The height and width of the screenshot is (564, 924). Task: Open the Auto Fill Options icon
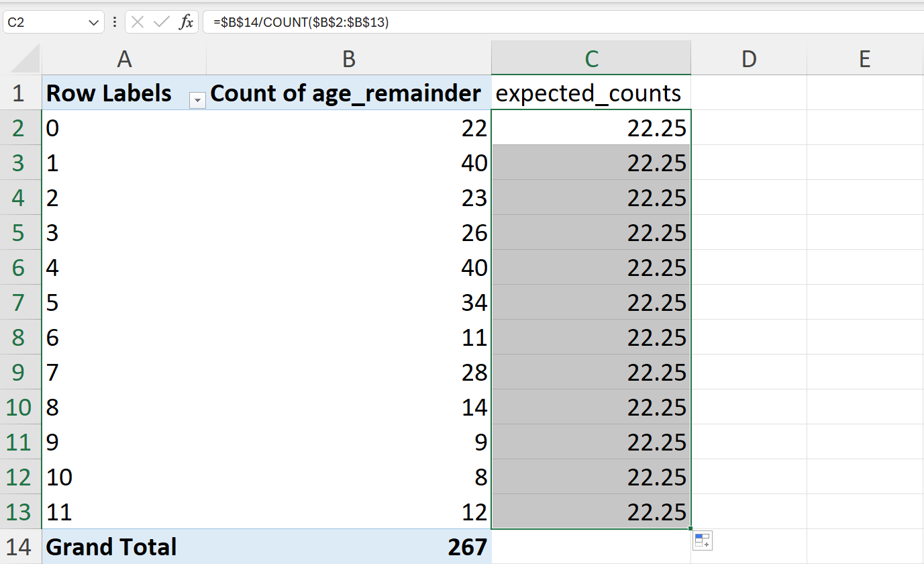pyautogui.click(x=703, y=540)
